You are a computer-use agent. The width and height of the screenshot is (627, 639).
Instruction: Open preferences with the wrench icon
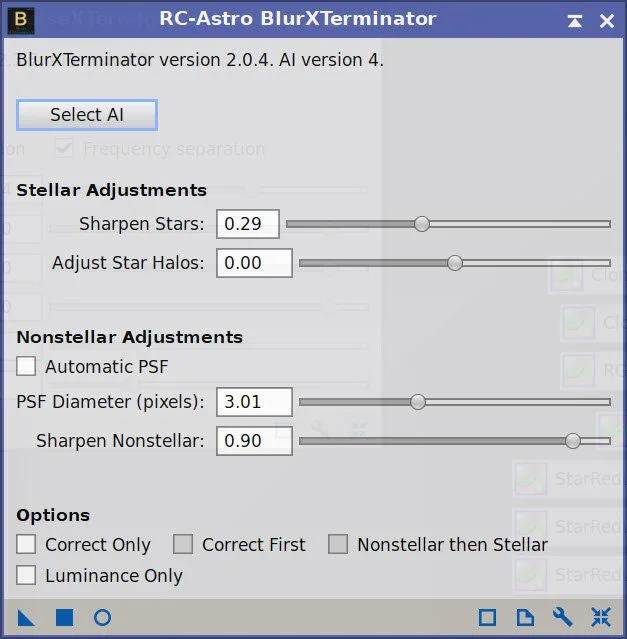[x=563, y=618]
